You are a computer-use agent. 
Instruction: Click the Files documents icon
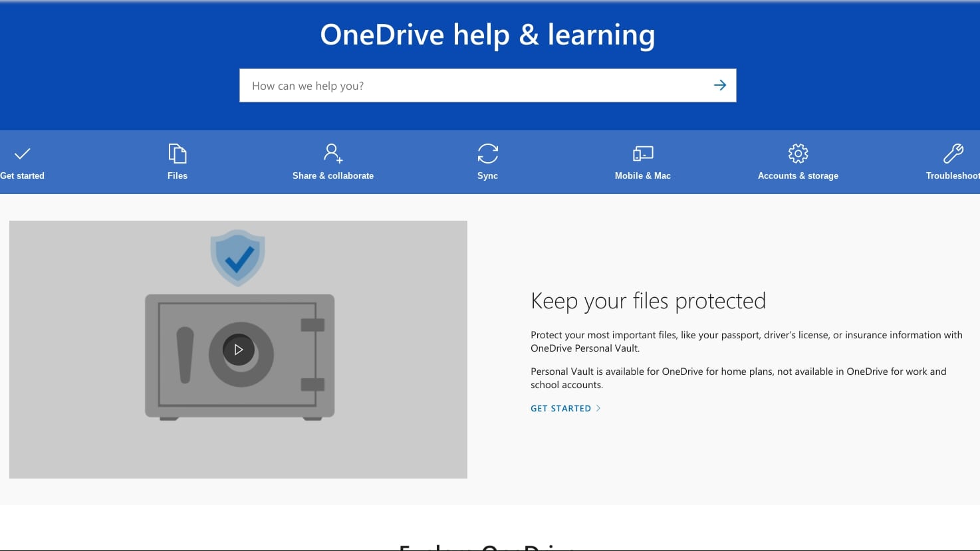(x=178, y=154)
